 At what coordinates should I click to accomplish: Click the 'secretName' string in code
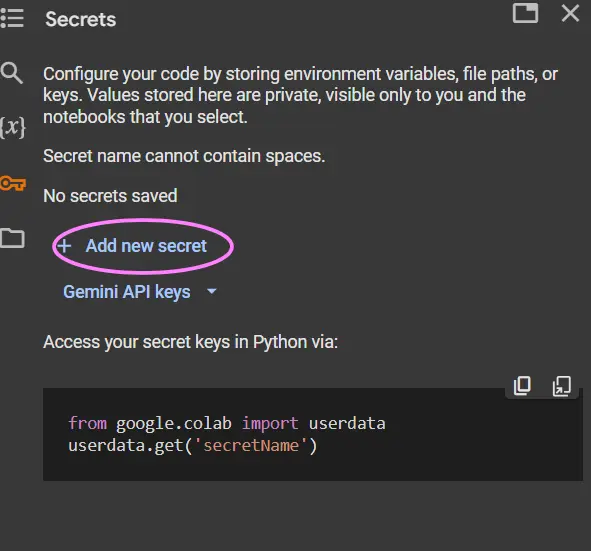(x=251, y=445)
